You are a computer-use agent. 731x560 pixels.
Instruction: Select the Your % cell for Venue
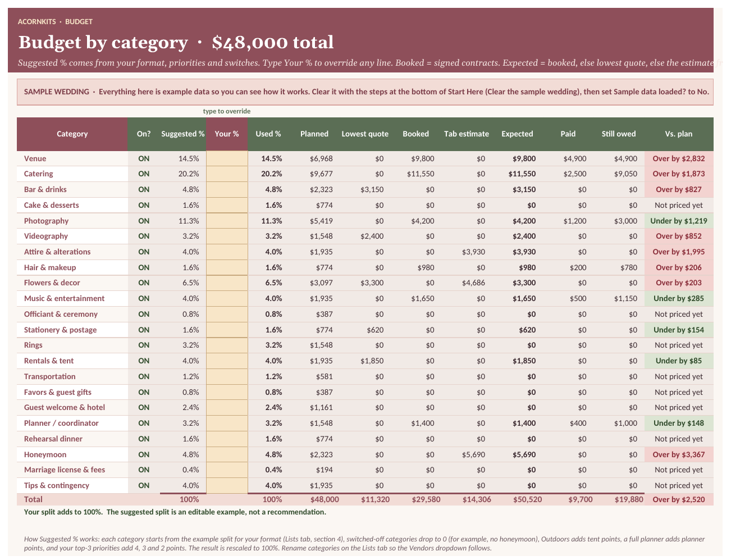coord(227,158)
